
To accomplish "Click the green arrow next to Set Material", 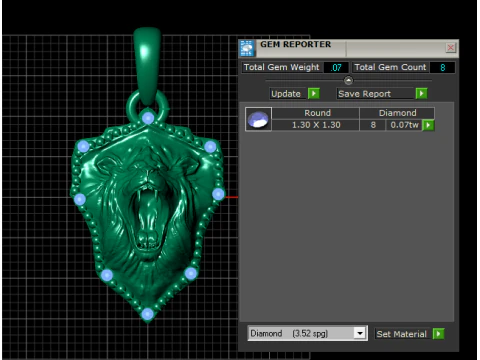I will coord(438,334).
